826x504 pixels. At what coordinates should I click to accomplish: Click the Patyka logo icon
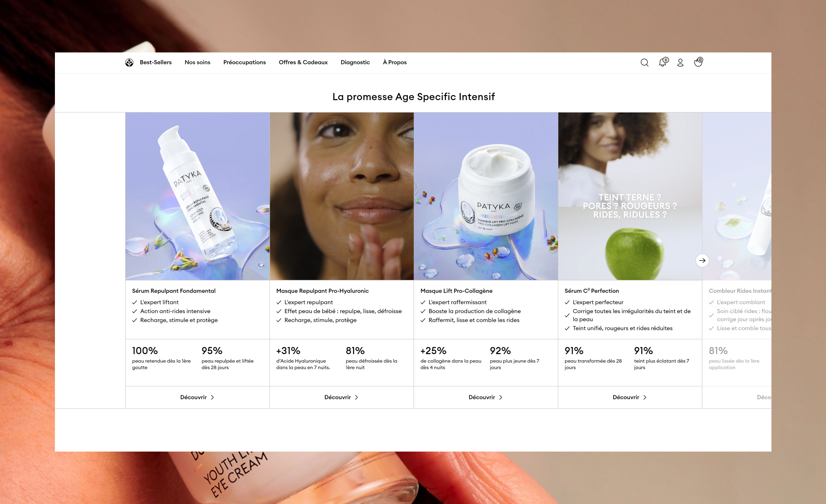point(129,63)
